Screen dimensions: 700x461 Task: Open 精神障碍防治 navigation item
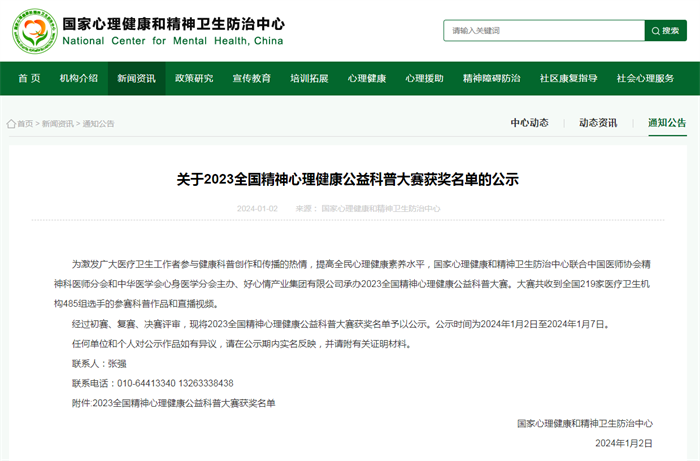[491, 78]
